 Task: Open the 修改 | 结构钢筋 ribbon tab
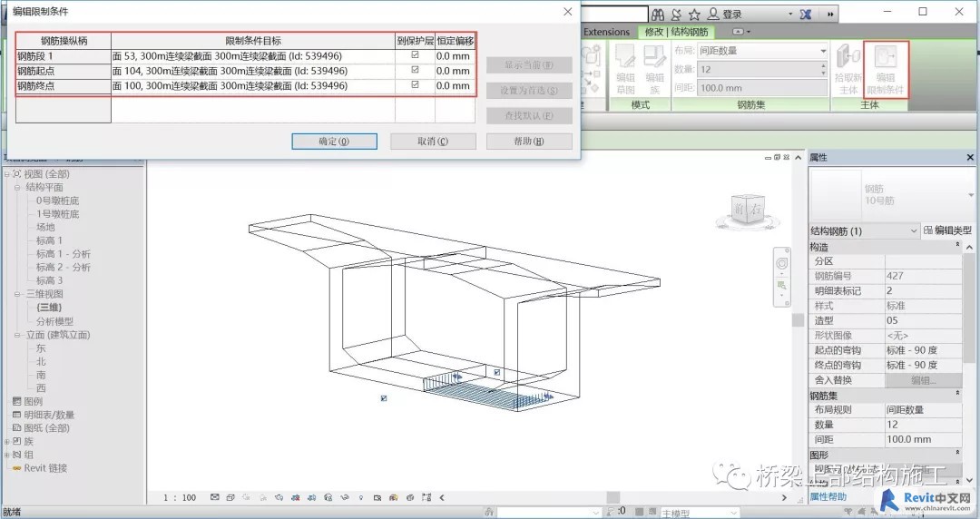pyautogui.click(x=678, y=31)
